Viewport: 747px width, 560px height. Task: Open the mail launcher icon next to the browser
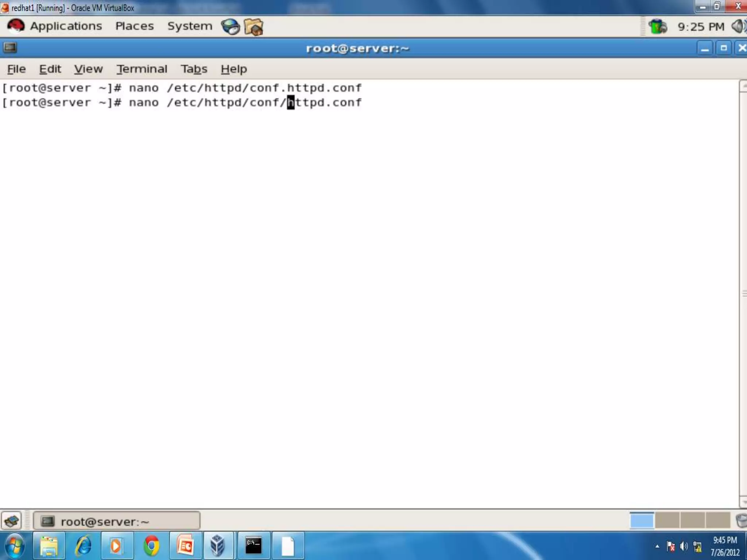tap(253, 27)
